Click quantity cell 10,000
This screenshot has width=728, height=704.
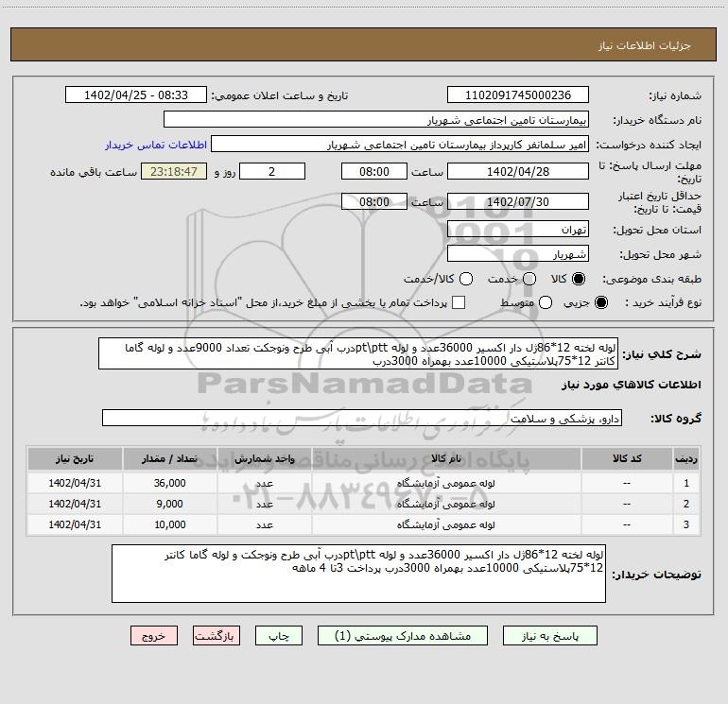point(169,524)
